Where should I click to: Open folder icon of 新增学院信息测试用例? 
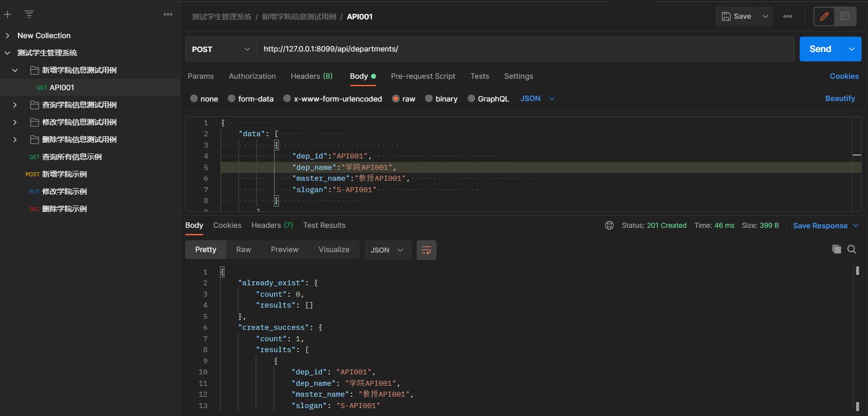click(34, 70)
